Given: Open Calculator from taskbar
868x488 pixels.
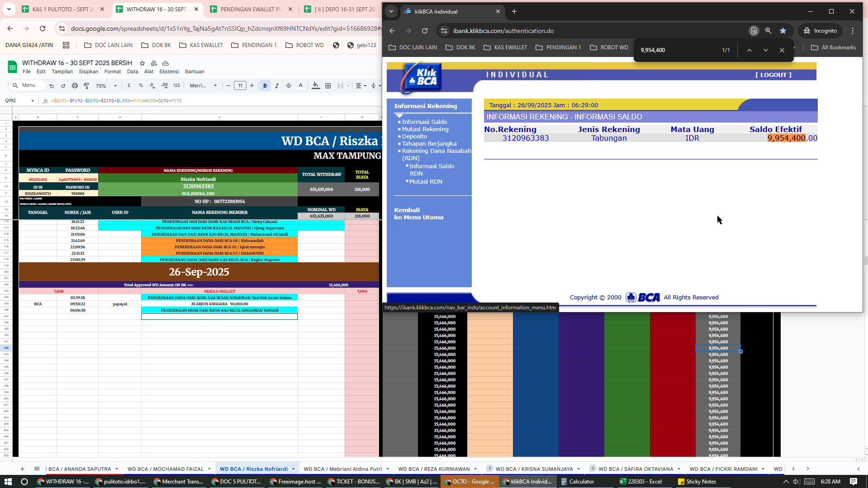Looking at the screenshot, I should [x=577, y=482].
